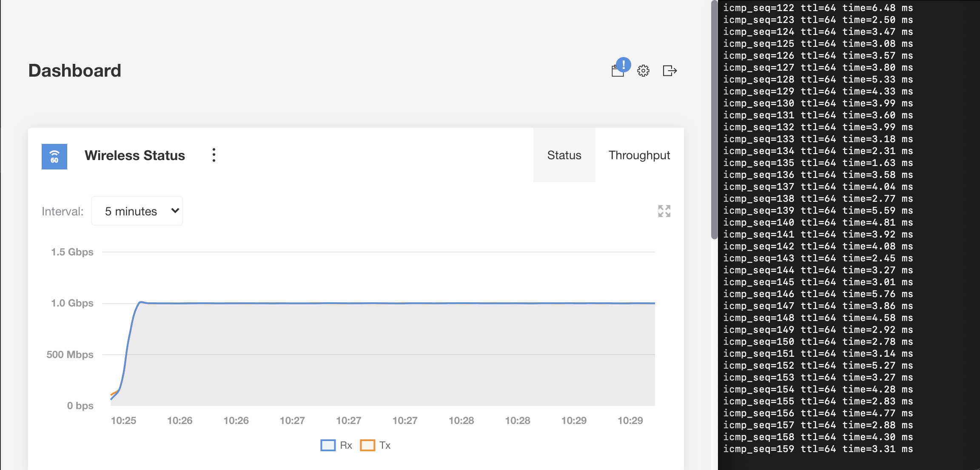Click the blue Rx legend color box
This screenshot has height=470, width=980.
click(x=328, y=445)
